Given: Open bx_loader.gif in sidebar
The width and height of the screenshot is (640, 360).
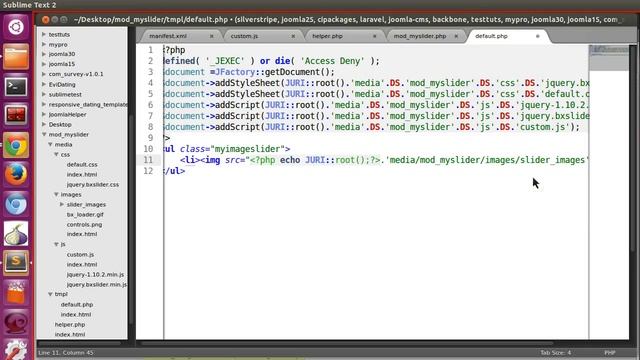Looking at the screenshot, I should [85, 214].
